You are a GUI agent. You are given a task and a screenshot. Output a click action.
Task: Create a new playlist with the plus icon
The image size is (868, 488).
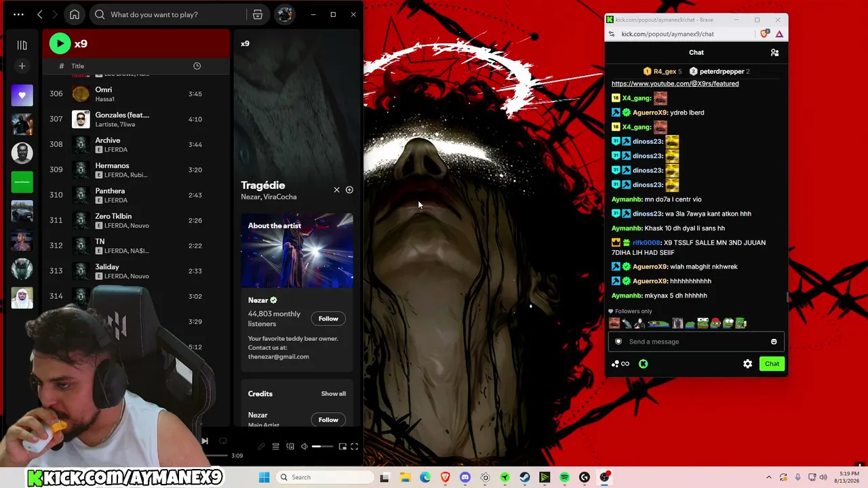[x=22, y=66]
